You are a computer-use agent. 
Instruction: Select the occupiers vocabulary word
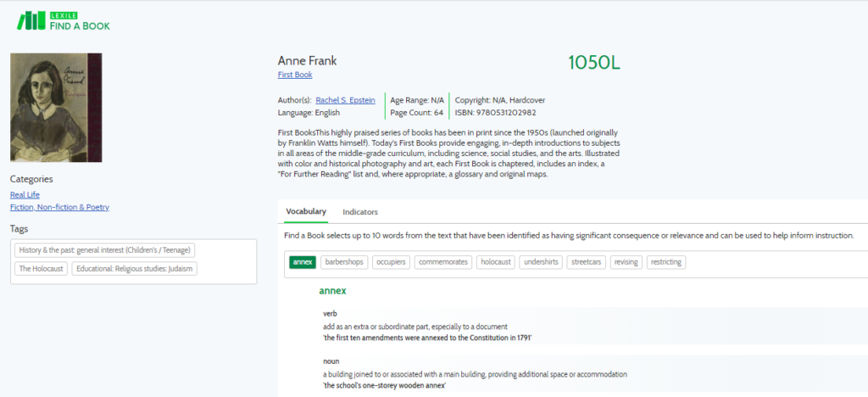[391, 262]
